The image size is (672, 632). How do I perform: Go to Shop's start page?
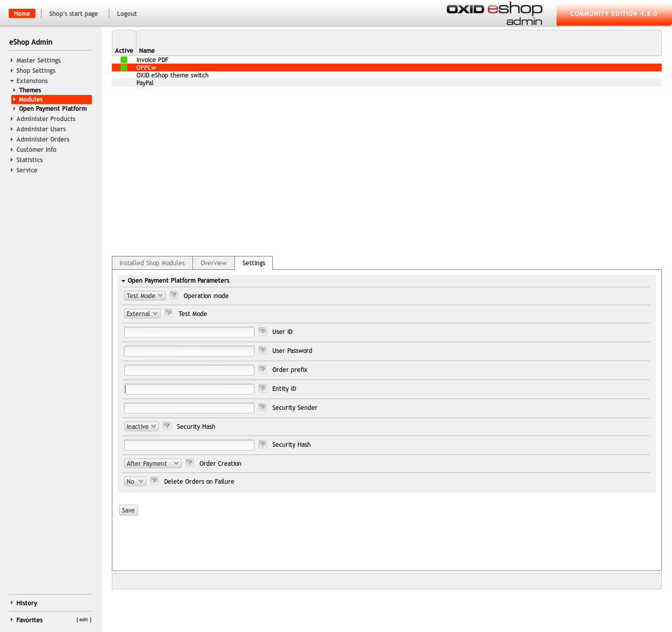73,14
